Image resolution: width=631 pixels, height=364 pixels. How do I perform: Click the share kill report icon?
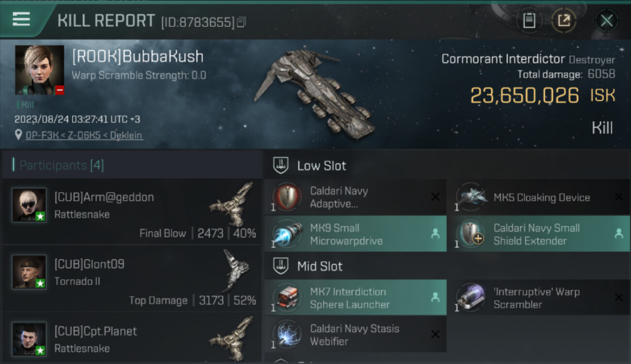564,20
